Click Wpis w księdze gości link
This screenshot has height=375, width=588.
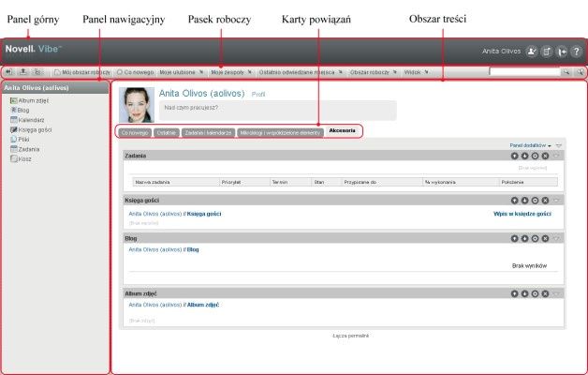522,214
